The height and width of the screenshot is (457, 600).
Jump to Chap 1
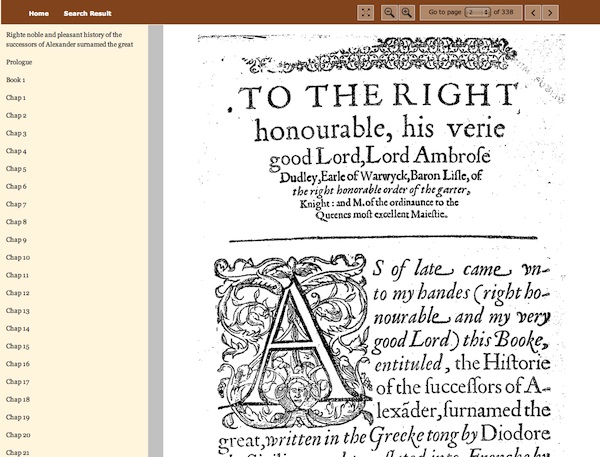coord(16,98)
